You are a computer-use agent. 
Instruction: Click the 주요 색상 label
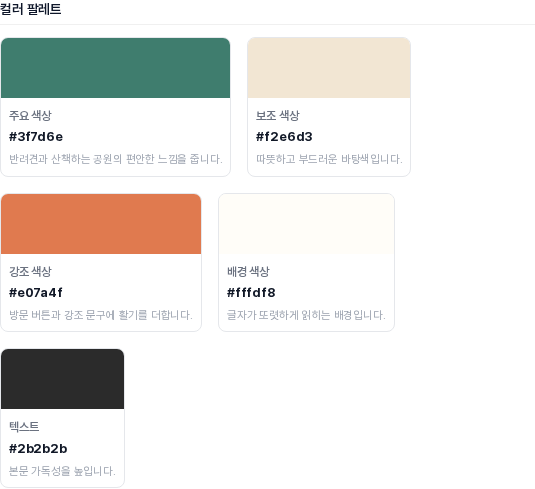(x=30, y=115)
